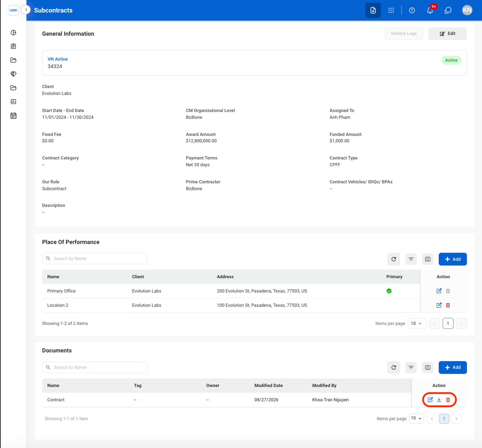482x448 pixels.
Task: Open the chat messages icon
Action: 448,10
